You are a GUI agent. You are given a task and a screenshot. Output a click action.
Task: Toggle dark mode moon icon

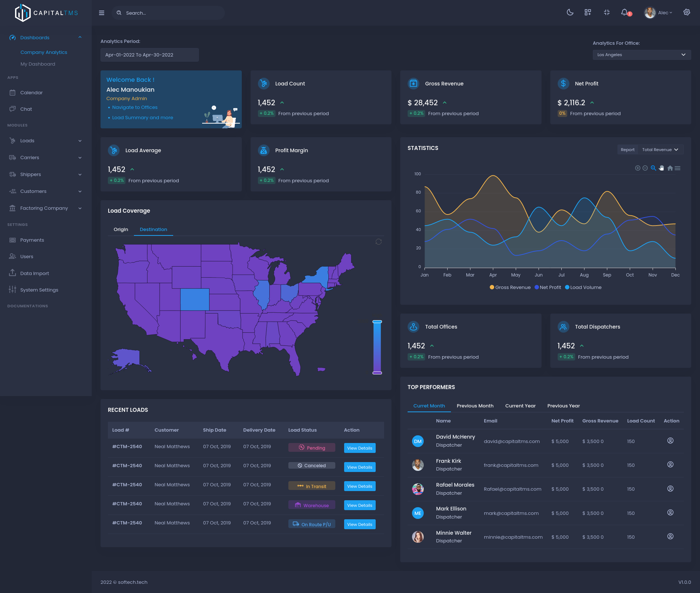pos(570,12)
